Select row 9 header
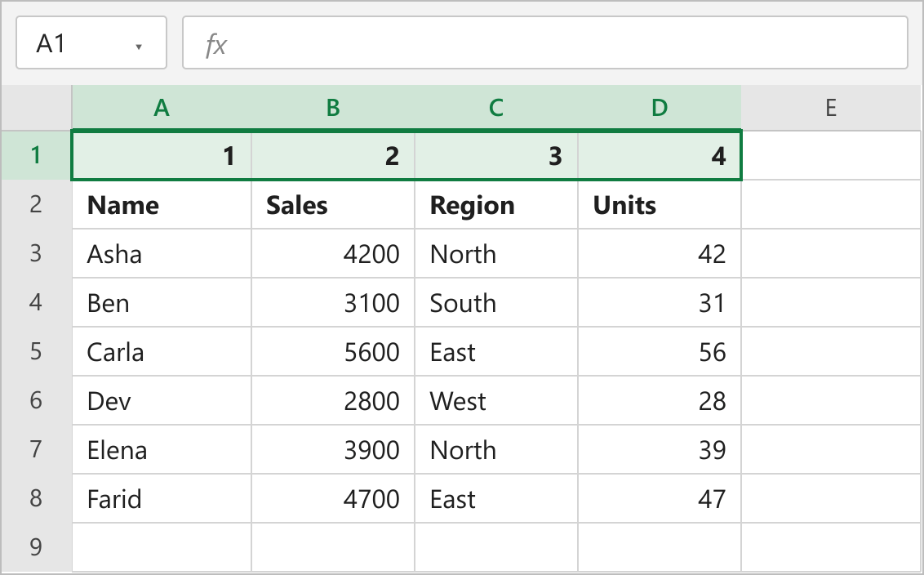The image size is (924, 575). 36,546
